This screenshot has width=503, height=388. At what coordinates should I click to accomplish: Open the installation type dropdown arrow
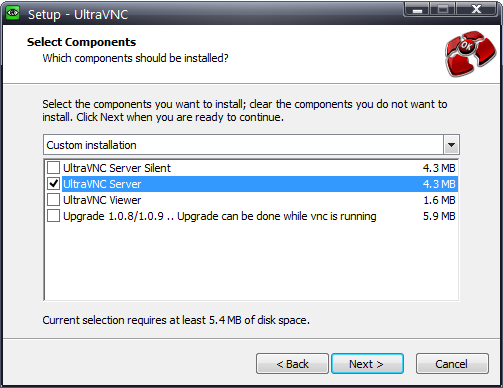pyautogui.click(x=451, y=145)
